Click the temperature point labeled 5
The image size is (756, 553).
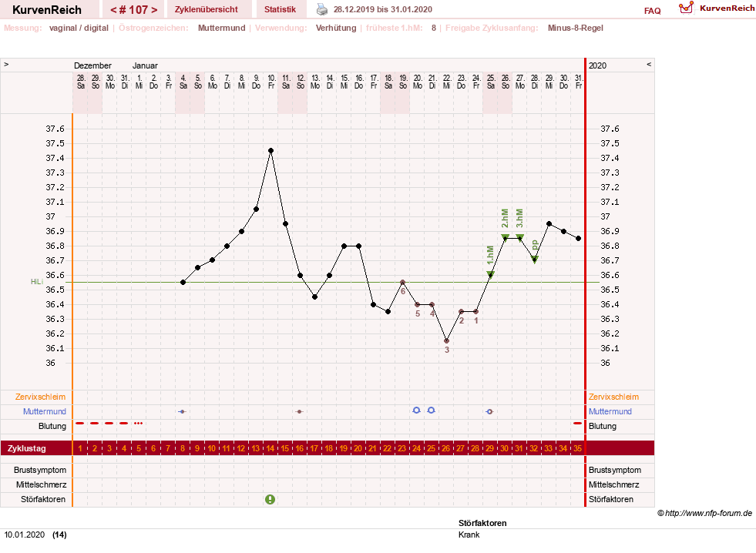418,304
